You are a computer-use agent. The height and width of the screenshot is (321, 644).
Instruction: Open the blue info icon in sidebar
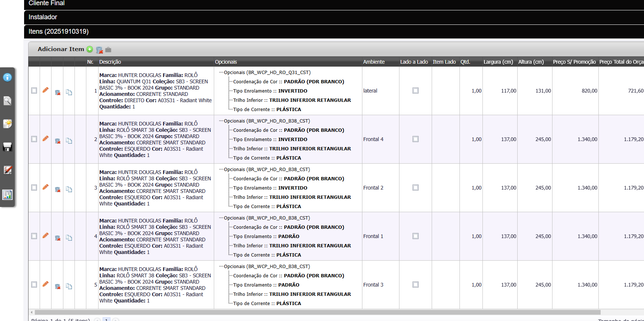7,77
